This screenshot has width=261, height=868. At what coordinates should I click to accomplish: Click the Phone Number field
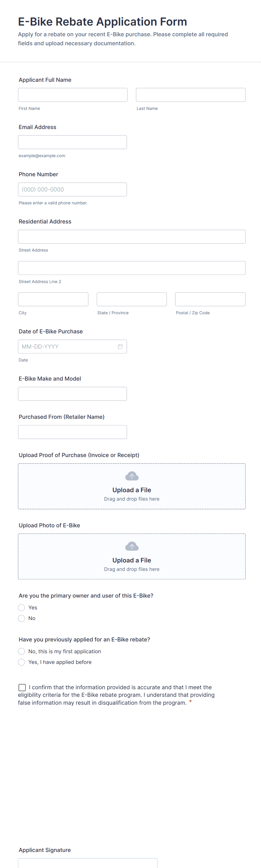72,189
